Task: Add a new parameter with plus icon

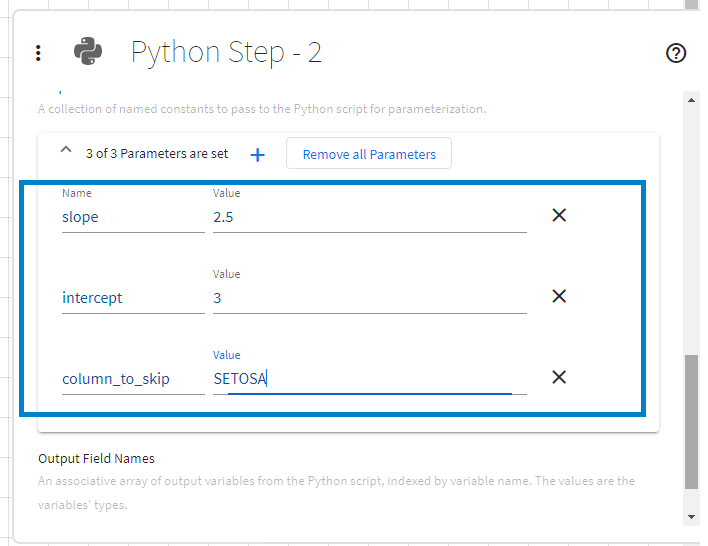Action: pyautogui.click(x=257, y=154)
